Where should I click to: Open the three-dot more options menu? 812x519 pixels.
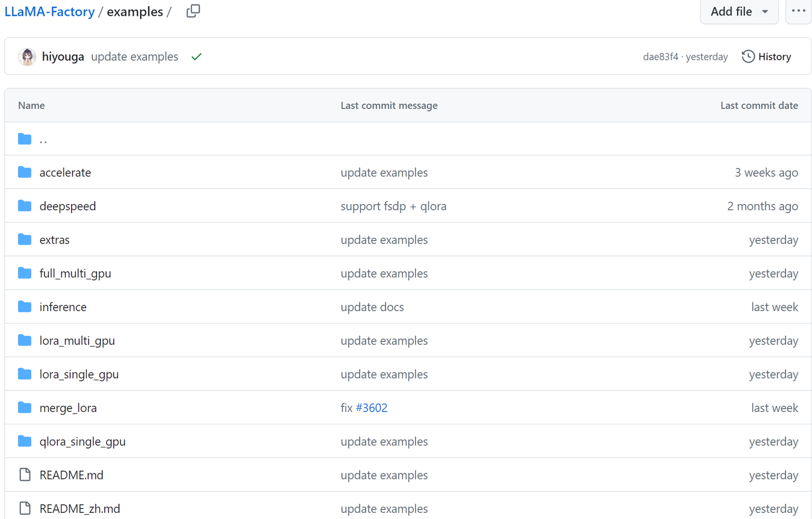click(798, 11)
